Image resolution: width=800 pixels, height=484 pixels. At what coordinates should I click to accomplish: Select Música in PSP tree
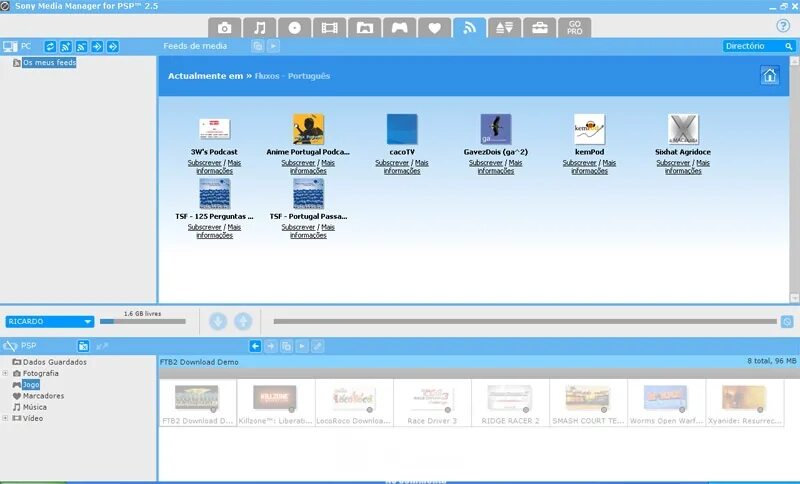pos(35,407)
